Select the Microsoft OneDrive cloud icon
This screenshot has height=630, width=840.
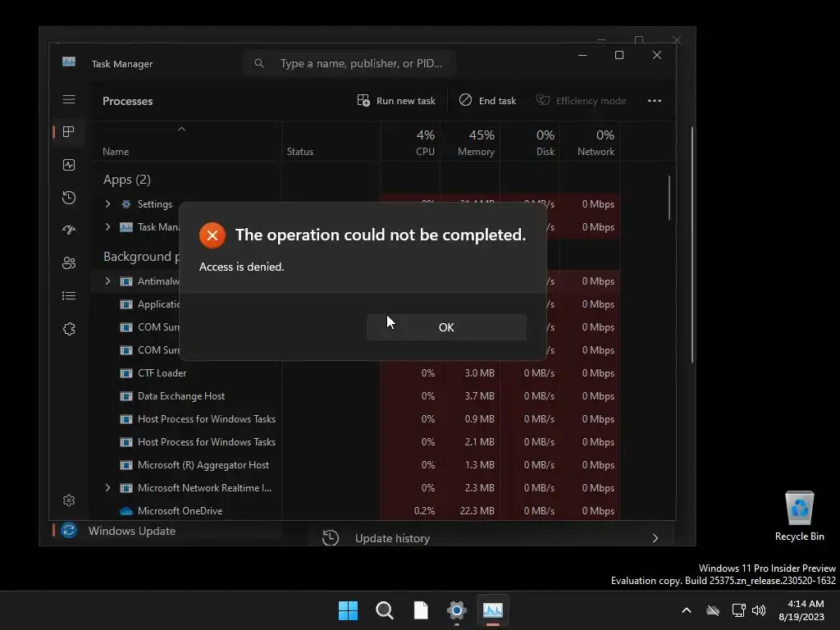click(126, 511)
